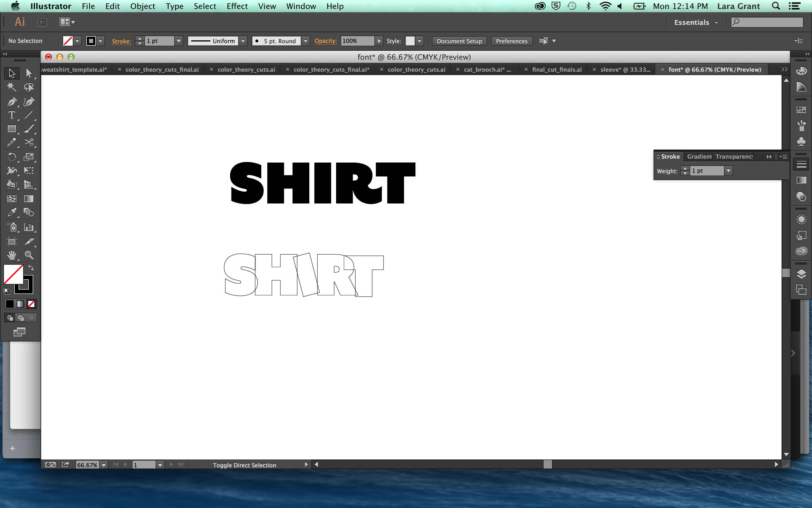Select the Perspective Grid tool
The image size is (812, 508).
click(x=29, y=184)
